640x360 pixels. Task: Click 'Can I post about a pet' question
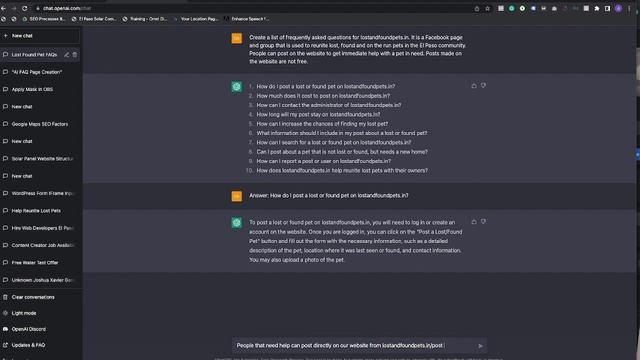tap(342, 152)
